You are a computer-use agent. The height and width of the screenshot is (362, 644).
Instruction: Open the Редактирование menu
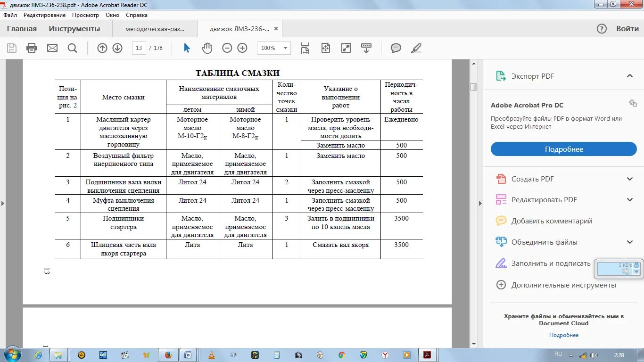click(45, 15)
